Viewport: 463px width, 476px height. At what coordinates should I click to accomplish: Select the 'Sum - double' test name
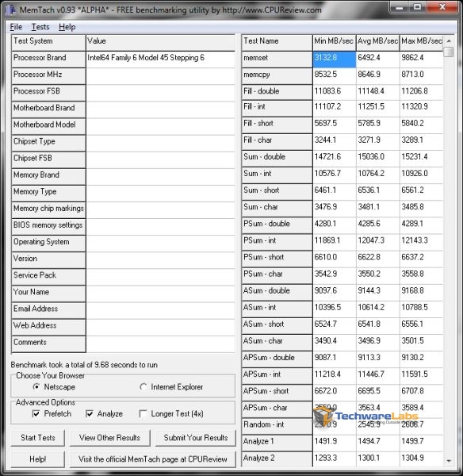[x=277, y=159]
